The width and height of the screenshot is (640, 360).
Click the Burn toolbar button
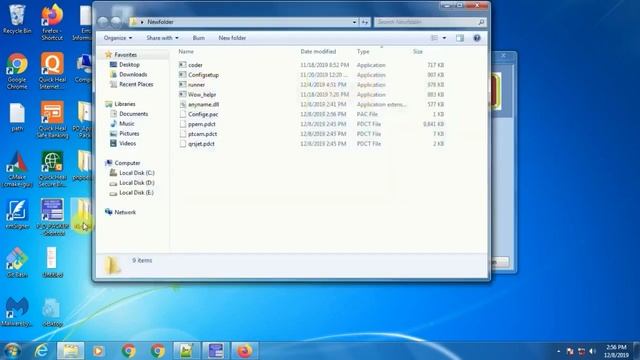(199, 38)
